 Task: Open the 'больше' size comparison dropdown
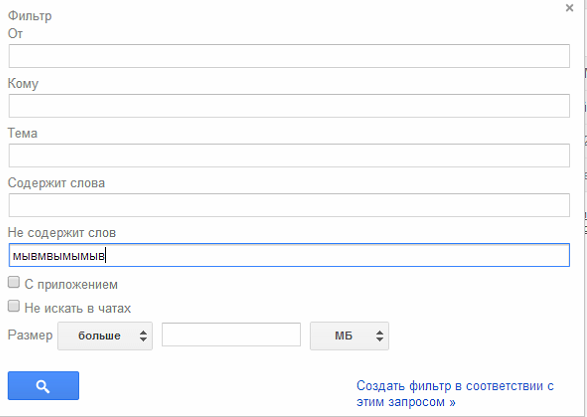click(x=105, y=336)
